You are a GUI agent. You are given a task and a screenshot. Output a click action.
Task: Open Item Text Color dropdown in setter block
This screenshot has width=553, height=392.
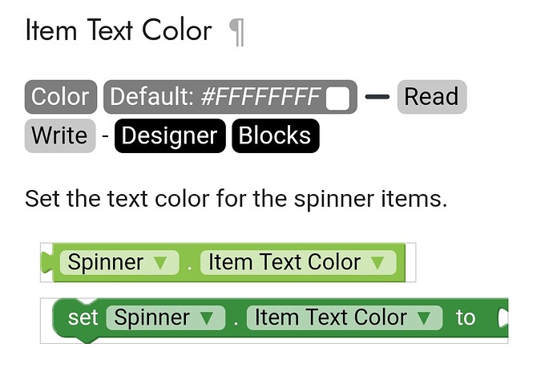coord(344,318)
